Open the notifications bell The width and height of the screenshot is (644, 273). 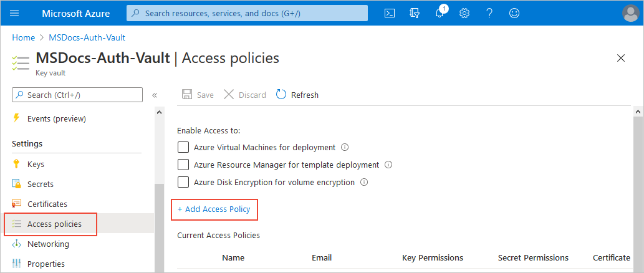pyautogui.click(x=440, y=13)
